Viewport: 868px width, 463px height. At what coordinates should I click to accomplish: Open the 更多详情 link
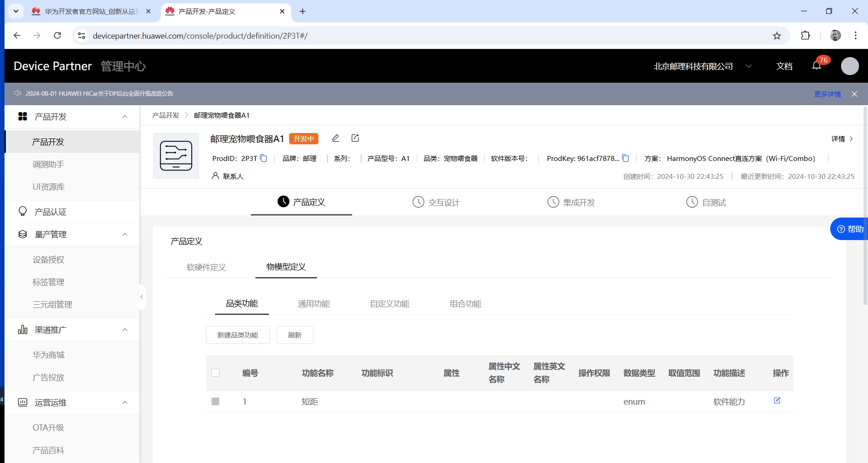(827, 94)
